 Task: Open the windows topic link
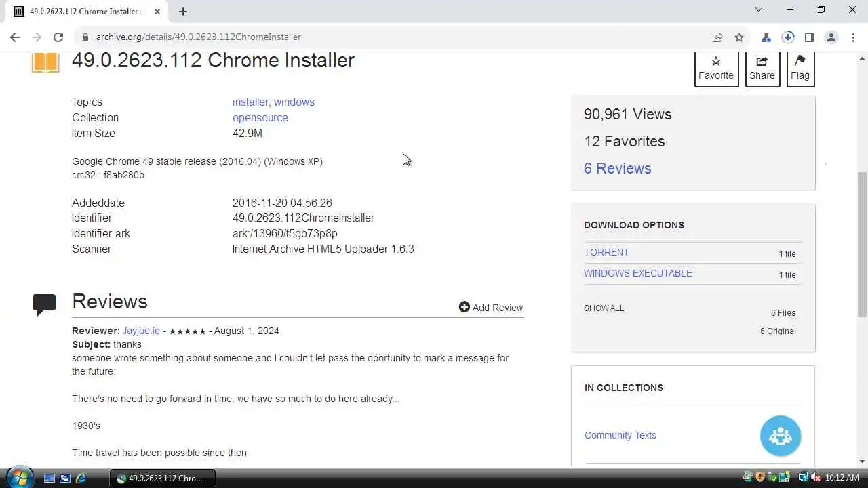coord(294,102)
